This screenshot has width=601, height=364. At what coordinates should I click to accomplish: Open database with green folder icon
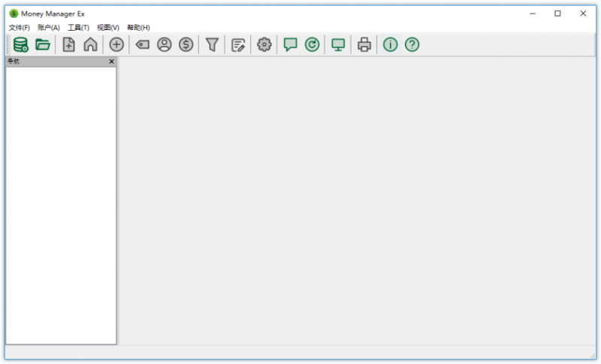[x=43, y=45]
